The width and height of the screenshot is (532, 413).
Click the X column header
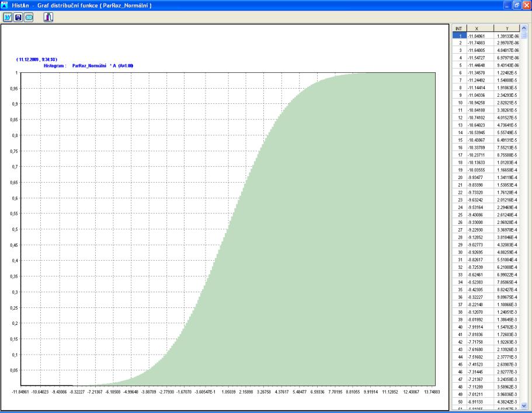point(480,29)
